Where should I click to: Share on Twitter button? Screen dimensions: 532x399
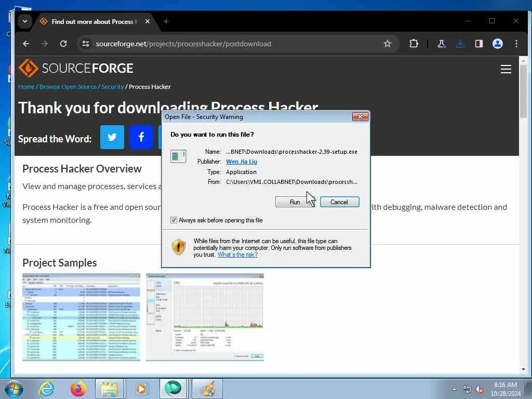[x=112, y=137]
